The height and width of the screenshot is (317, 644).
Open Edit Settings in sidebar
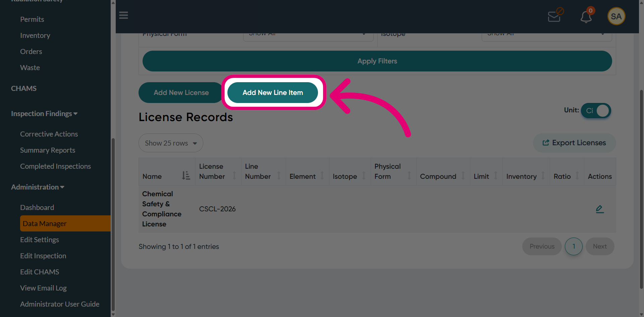[x=40, y=240]
